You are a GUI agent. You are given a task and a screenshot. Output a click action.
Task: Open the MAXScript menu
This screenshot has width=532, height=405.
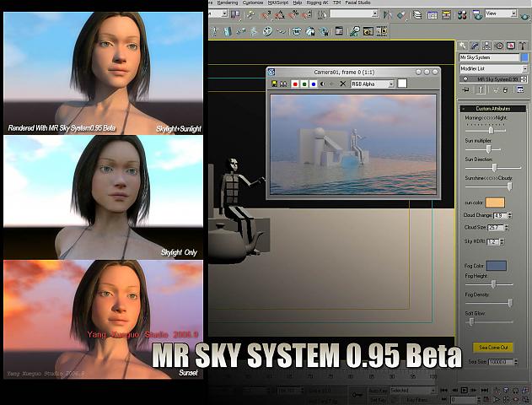[x=278, y=3]
